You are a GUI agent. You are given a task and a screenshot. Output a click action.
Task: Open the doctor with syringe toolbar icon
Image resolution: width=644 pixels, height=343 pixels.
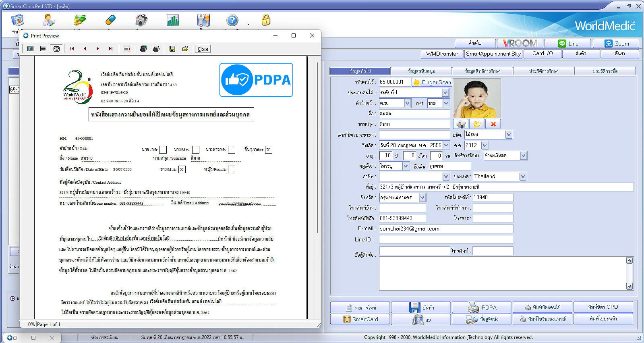click(x=49, y=20)
